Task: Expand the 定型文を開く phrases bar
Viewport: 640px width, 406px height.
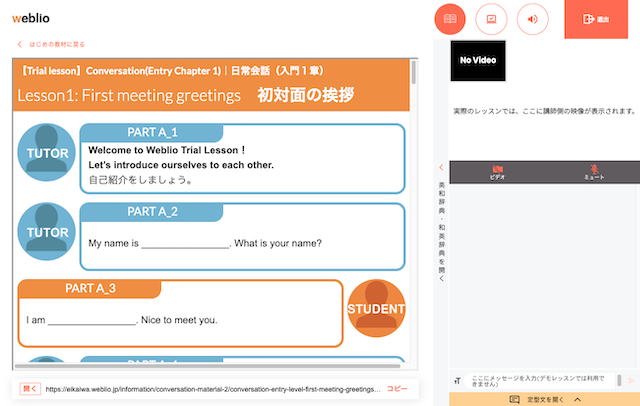Action: pyautogui.click(x=544, y=399)
